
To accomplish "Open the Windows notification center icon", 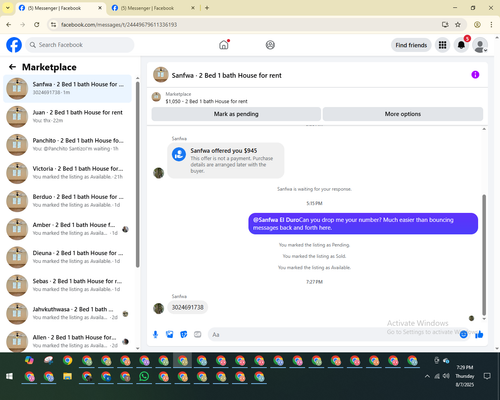I will coord(487,376).
